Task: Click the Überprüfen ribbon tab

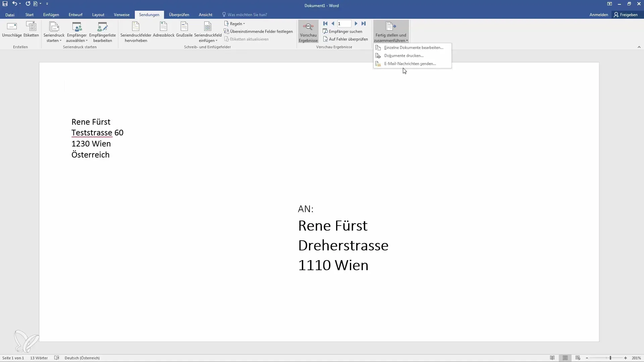Action: [179, 15]
